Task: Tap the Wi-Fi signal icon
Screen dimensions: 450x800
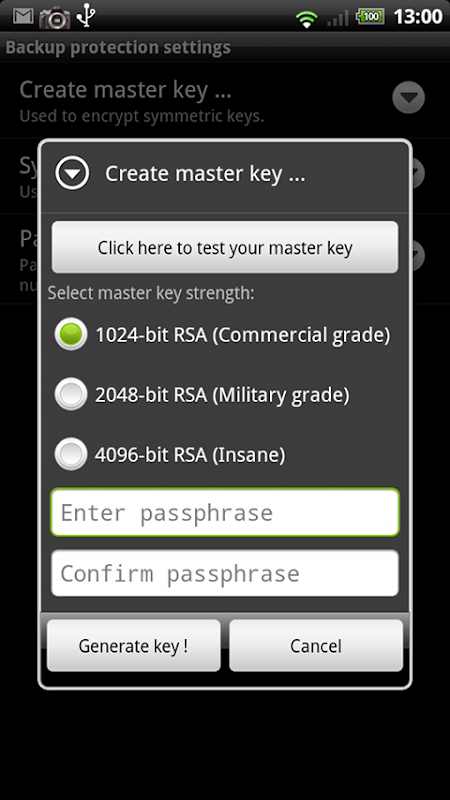Action: pos(306,19)
